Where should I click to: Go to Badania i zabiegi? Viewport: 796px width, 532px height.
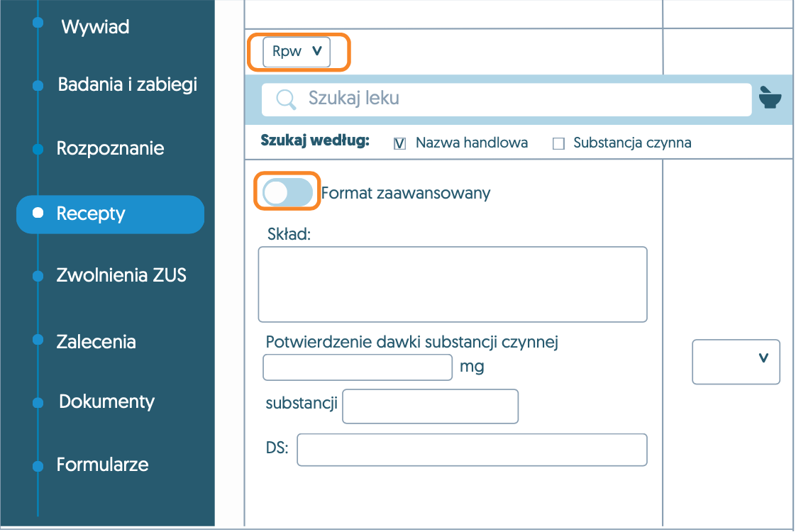click(127, 85)
